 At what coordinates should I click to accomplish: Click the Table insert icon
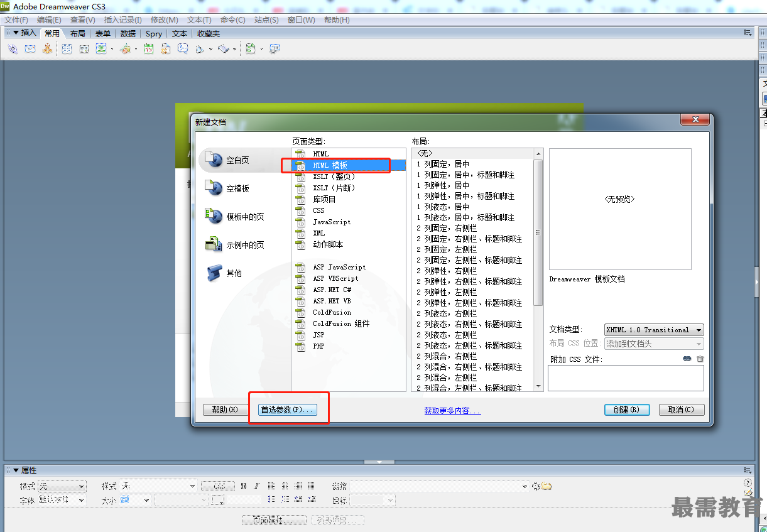67,49
